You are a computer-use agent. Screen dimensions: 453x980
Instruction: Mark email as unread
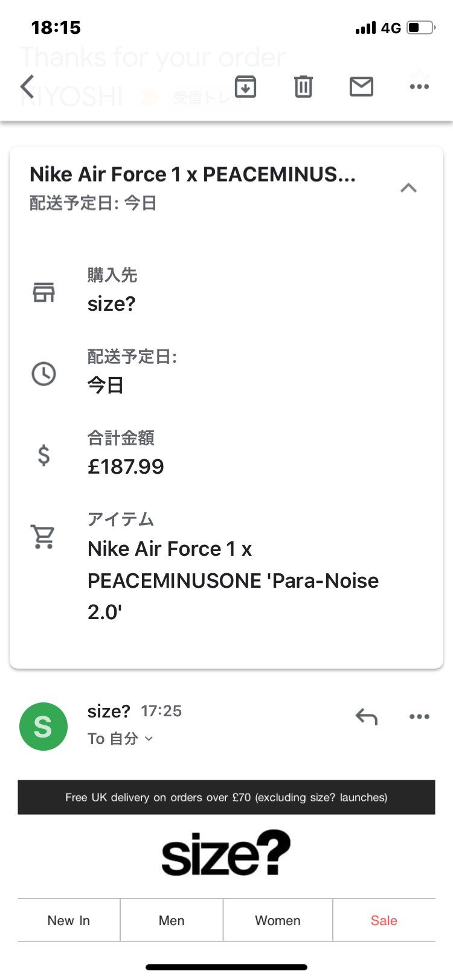click(x=361, y=87)
